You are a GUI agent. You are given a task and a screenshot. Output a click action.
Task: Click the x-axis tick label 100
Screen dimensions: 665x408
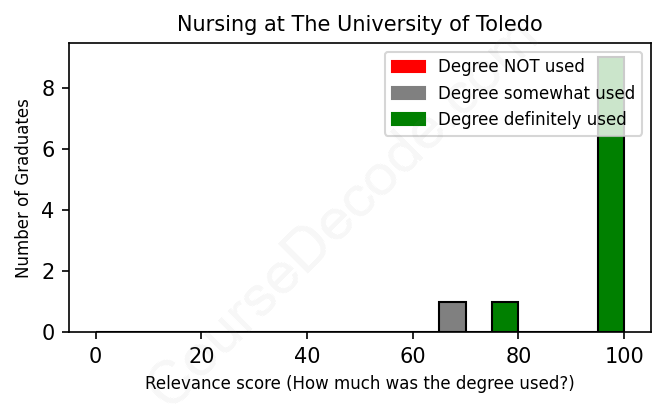point(623,356)
